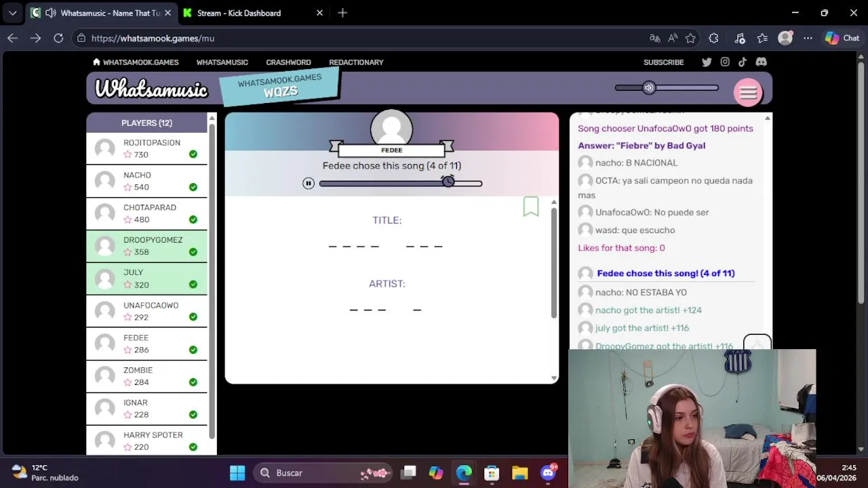Close the Kick Dashboard tab
This screenshot has height=488, width=868.
[319, 13]
